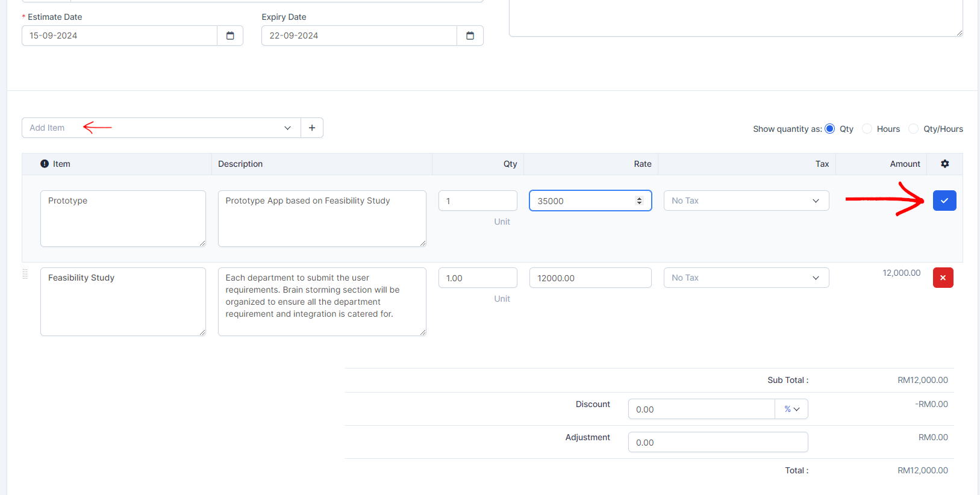Viewport: 980px width, 495px height.
Task: Delete the Feasibility Study row
Action: [943, 278]
